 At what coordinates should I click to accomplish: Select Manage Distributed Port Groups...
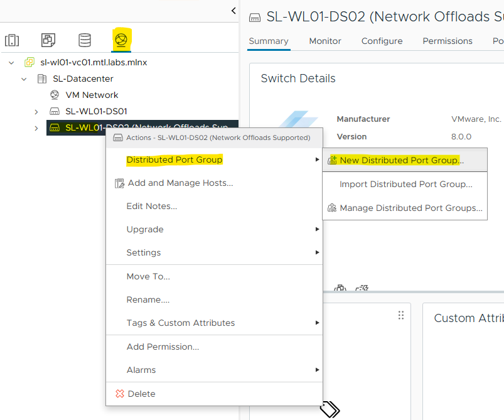(x=405, y=208)
